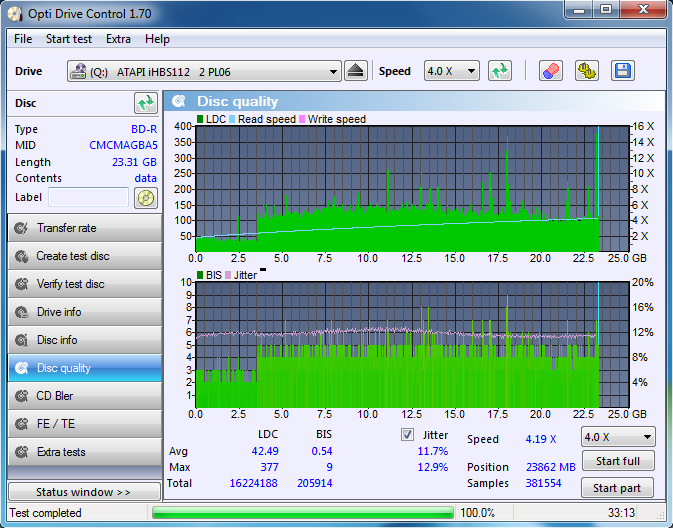Open the File menu
The height and width of the screenshot is (528, 673).
23,39
